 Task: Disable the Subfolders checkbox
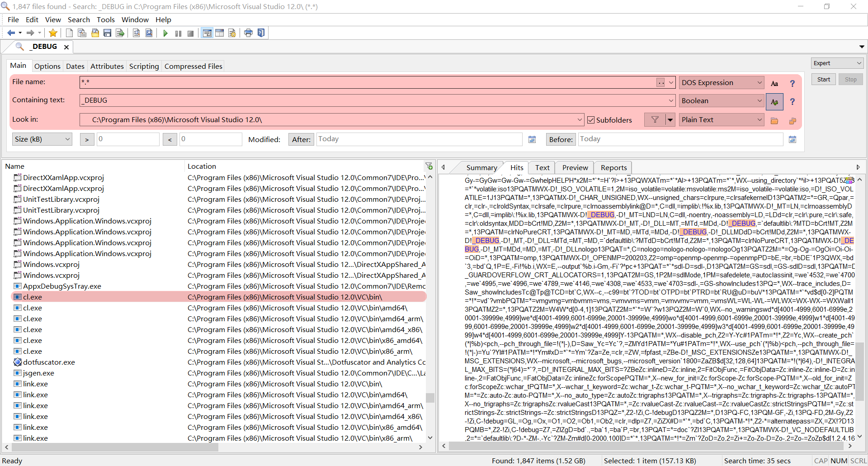tap(591, 119)
